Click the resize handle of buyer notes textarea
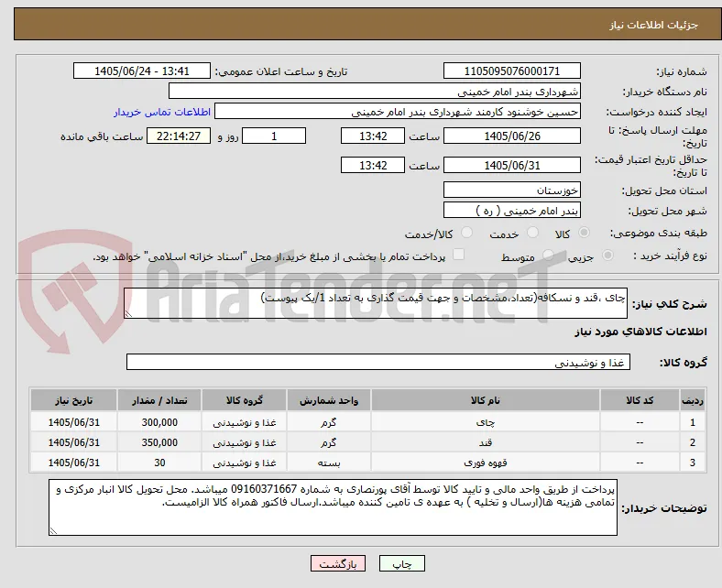This screenshot has width=722, height=588. (53, 530)
